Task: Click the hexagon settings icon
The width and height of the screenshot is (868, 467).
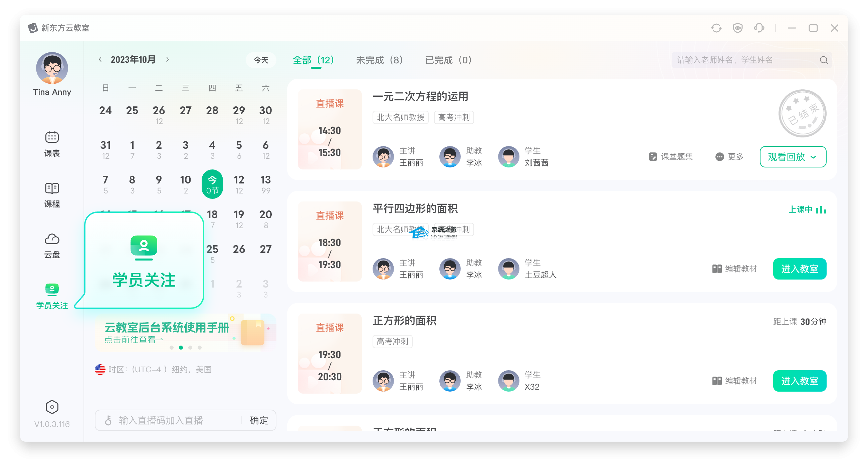Action: tap(52, 407)
